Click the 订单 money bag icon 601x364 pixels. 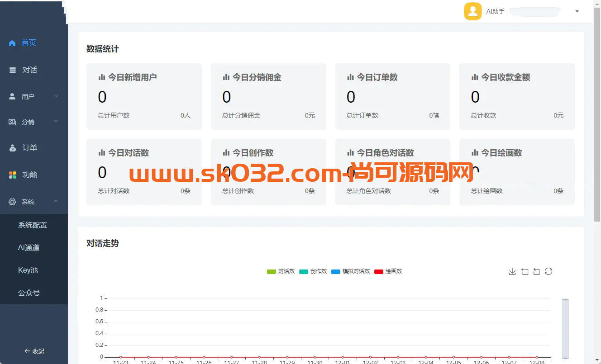(13, 148)
